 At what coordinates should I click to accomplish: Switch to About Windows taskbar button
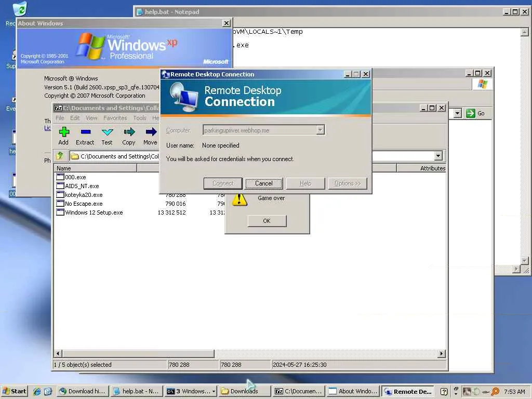point(353,391)
